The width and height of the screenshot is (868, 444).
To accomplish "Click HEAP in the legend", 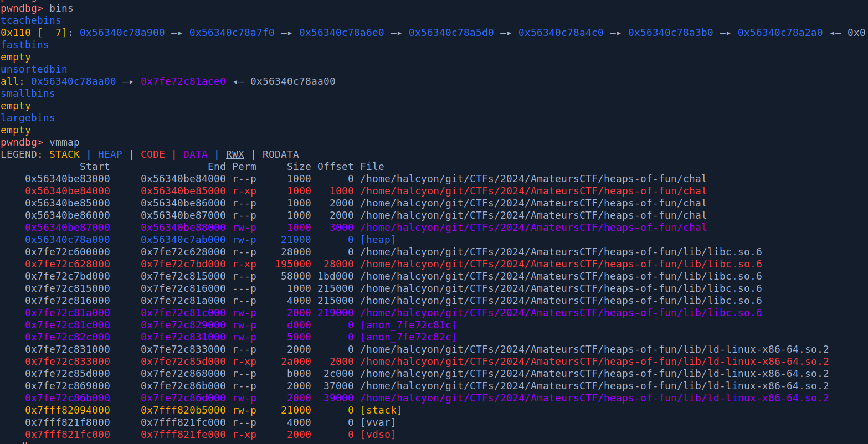I will point(110,154).
